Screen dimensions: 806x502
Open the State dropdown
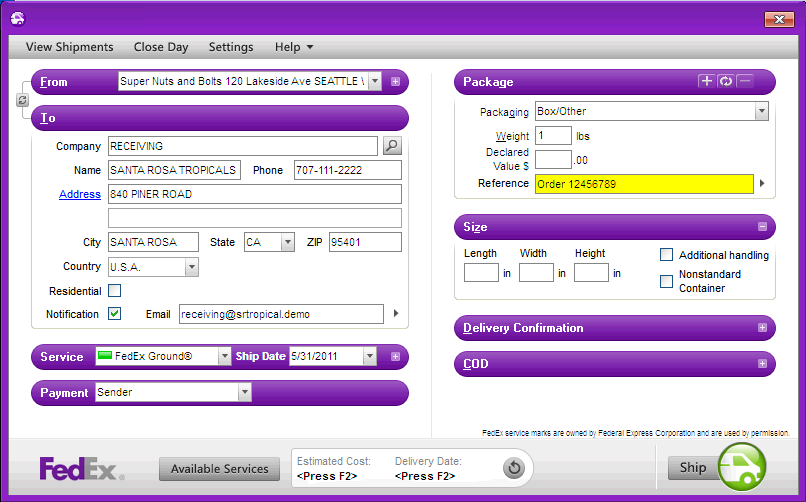coord(288,242)
